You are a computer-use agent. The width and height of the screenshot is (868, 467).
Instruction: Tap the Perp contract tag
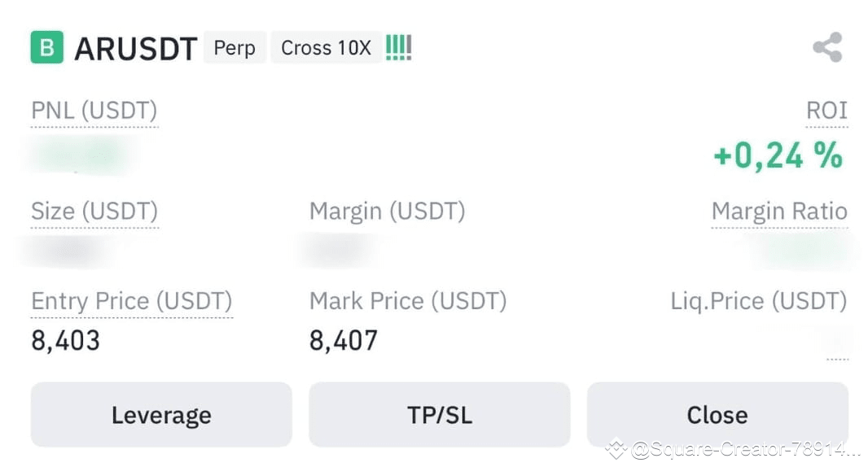coord(235,47)
